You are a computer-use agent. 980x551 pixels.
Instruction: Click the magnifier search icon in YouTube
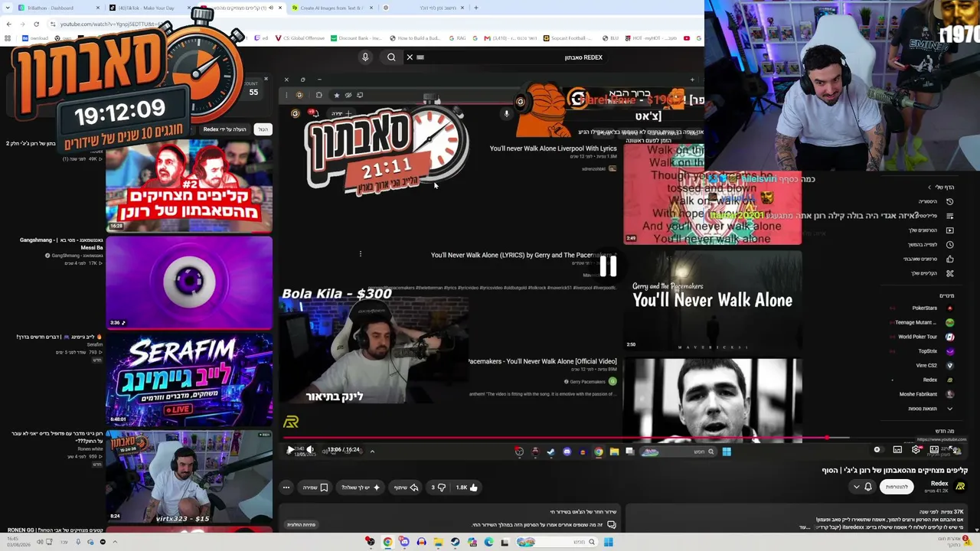pyautogui.click(x=391, y=57)
